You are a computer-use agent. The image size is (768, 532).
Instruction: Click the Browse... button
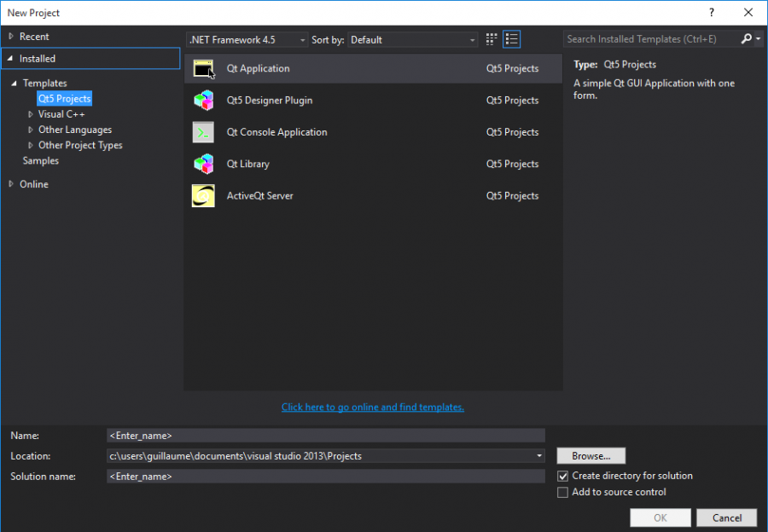pos(591,455)
